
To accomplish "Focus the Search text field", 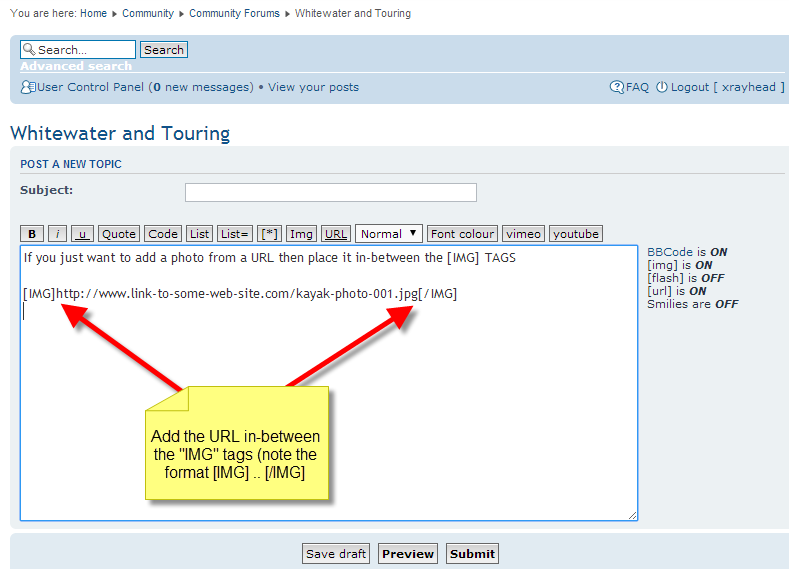I will click(78, 49).
